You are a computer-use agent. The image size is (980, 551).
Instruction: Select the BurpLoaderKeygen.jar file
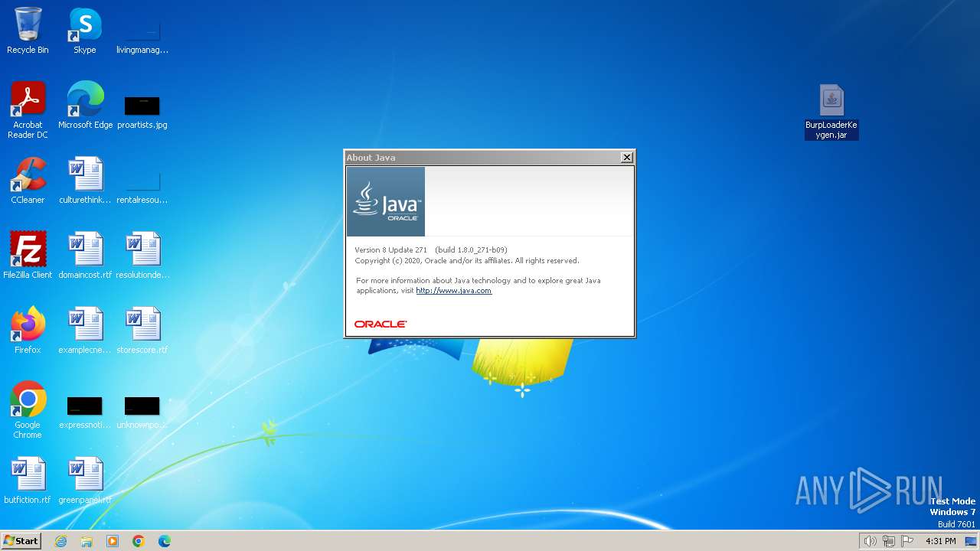pos(831,112)
